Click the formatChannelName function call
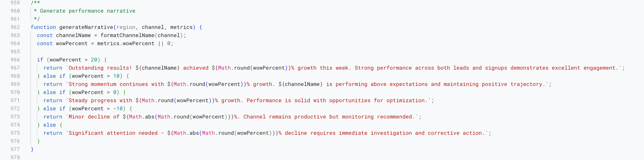 point(127,35)
